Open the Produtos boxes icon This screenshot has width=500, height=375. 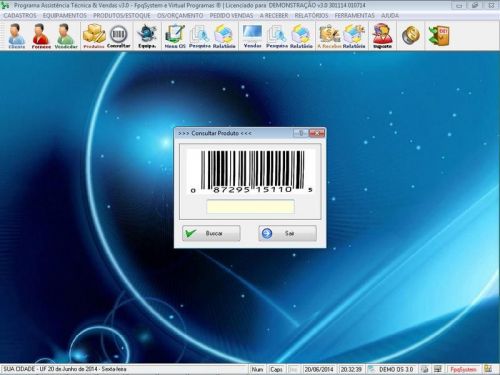[x=94, y=36]
